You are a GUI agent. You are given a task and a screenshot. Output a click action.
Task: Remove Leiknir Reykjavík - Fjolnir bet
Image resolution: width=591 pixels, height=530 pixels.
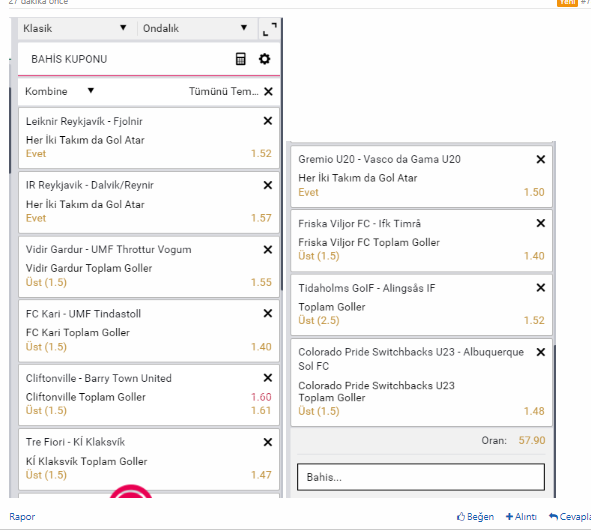268,121
